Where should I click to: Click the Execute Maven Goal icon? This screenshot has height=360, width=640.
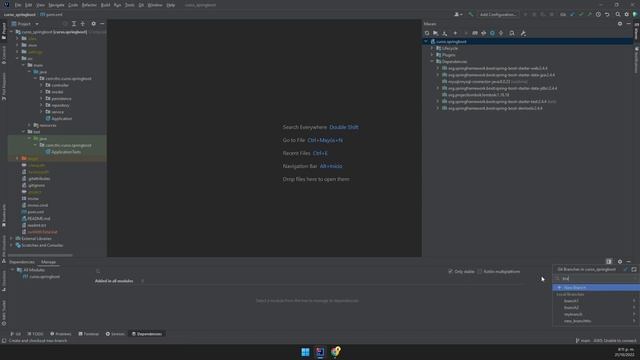[475, 33]
